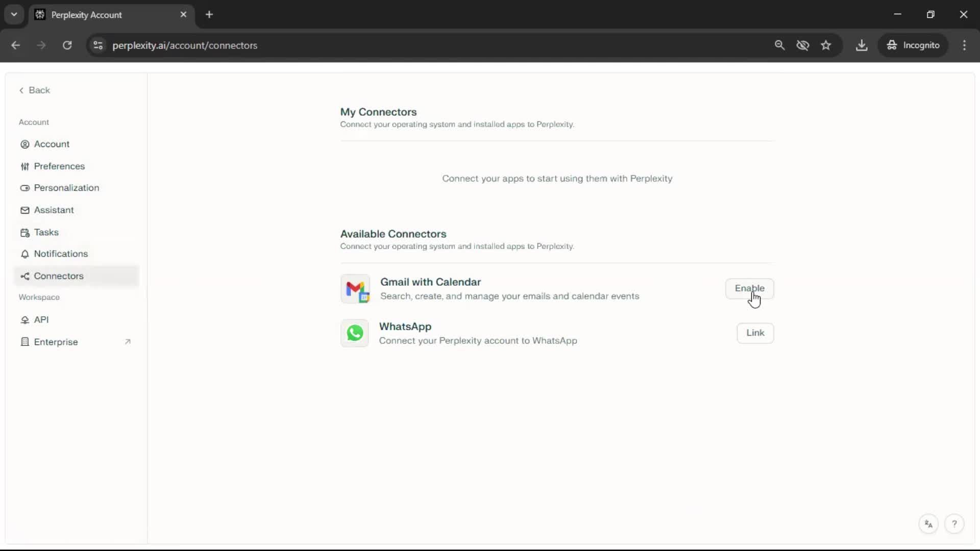Image resolution: width=980 pixels, height=551 pixels.
Task: Enable Gmail with Calendar connector
Action: [x=749, y=288]
